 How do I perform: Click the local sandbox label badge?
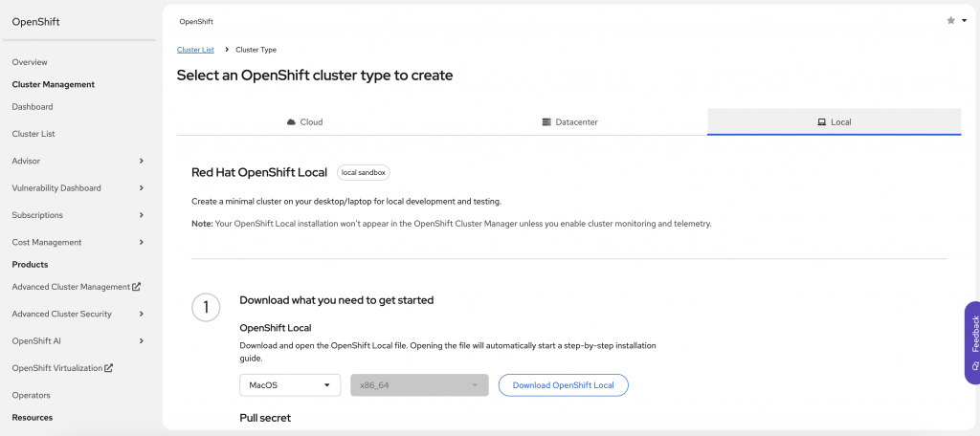363,172
